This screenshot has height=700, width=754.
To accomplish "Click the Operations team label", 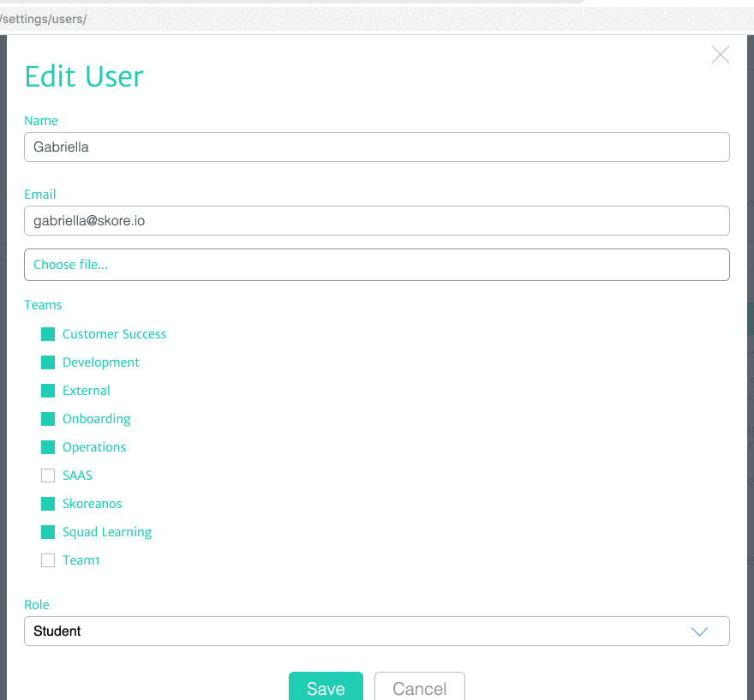I will pyautogui.click(x=94, y=447).
